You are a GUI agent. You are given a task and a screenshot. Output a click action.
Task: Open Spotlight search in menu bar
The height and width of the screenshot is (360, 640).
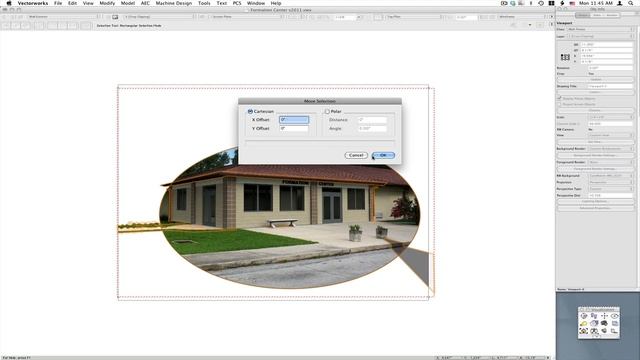(631, 3)
